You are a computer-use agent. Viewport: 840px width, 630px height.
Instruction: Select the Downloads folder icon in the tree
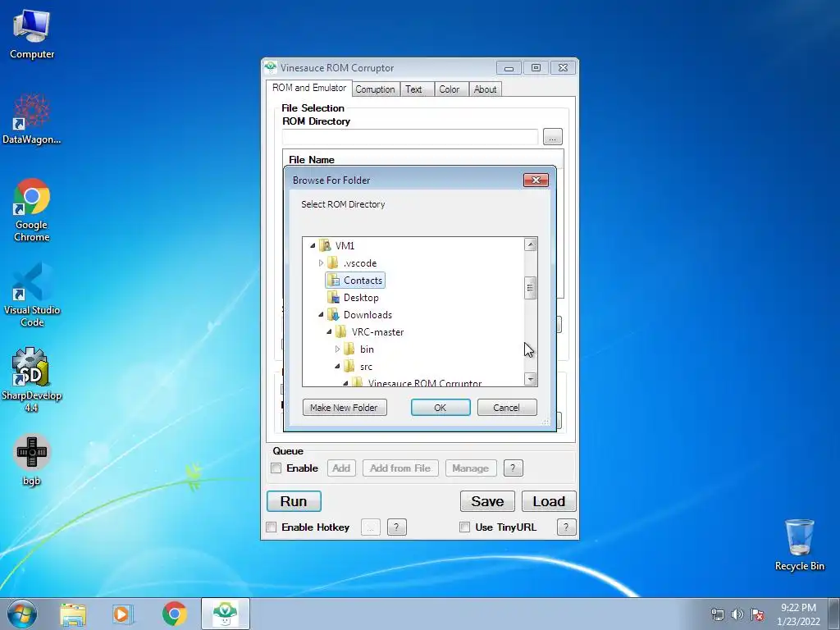point(333,314)
